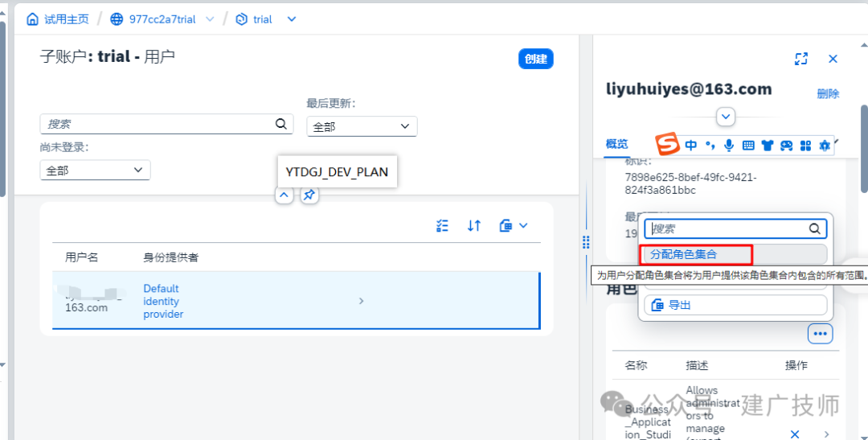Click the magnifier in the popup search field
Viewport: 868px width, 440px height.
tap(815, 228)
